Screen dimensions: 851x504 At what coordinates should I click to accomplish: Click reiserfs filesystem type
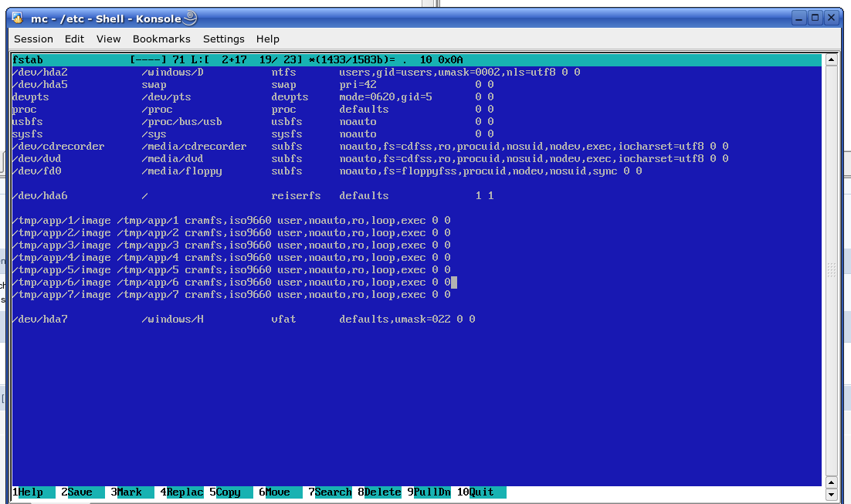pos(297,196)
